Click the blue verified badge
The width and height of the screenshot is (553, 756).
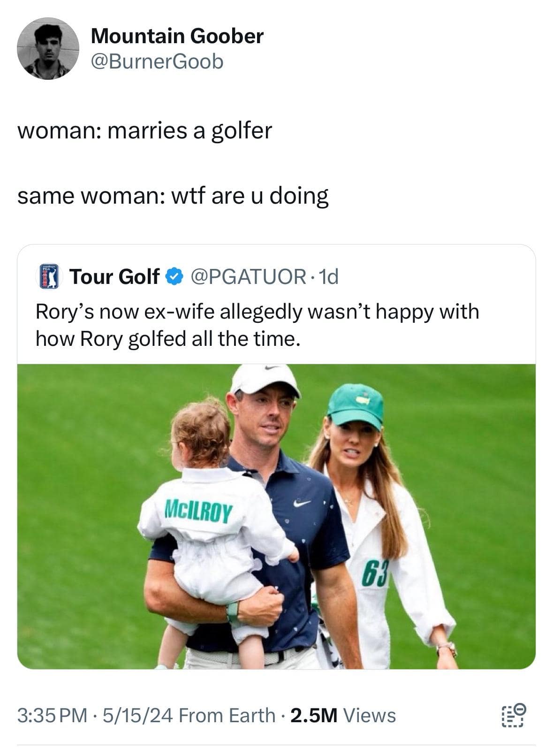coord(174,276)
